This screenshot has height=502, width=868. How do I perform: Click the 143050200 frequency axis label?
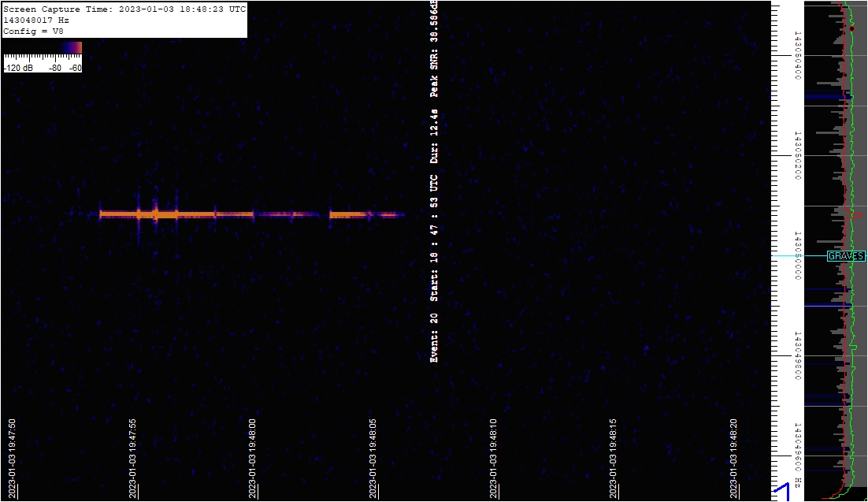coord(798,156)
